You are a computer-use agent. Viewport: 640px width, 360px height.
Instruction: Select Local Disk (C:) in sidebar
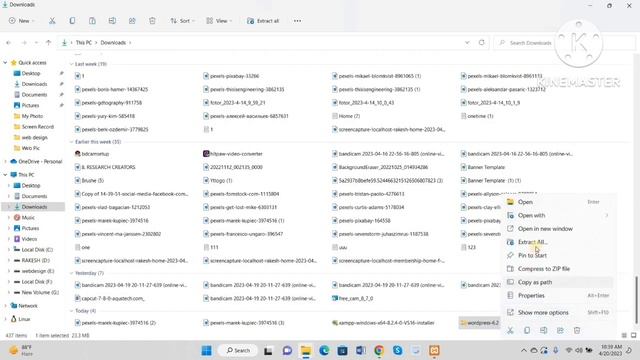[x=37, y=250]
